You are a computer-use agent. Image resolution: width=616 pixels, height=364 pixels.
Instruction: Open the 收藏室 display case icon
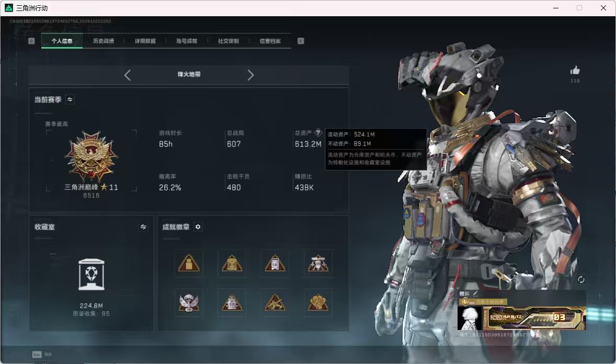click(92, 275)
